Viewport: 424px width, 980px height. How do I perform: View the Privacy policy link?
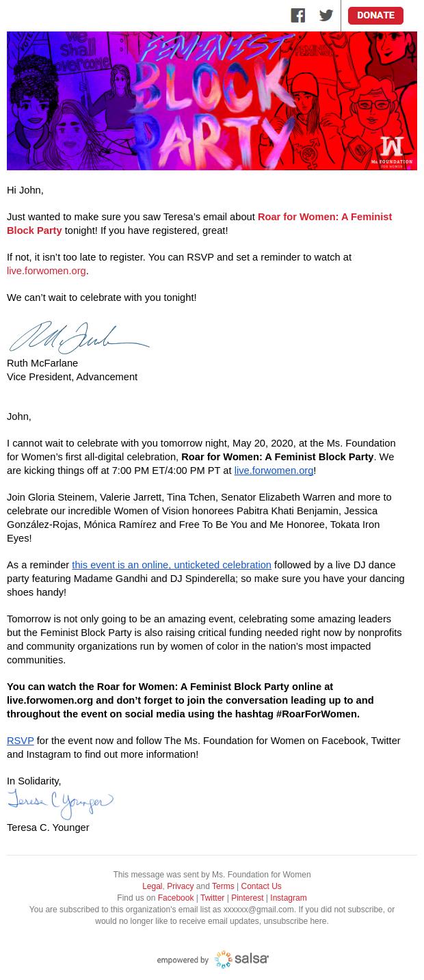tap(180, 886)
